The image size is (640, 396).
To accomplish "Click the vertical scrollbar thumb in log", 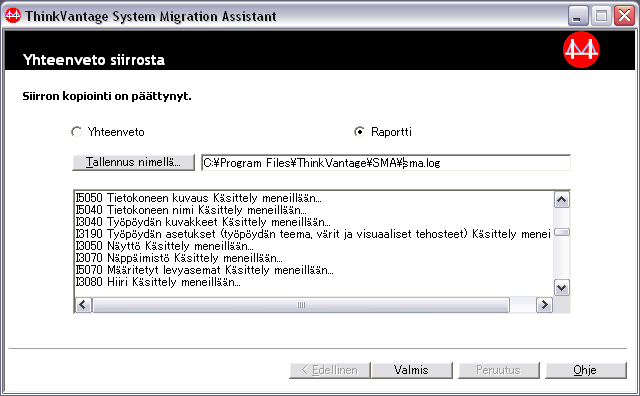I will (x=562, y=232).
